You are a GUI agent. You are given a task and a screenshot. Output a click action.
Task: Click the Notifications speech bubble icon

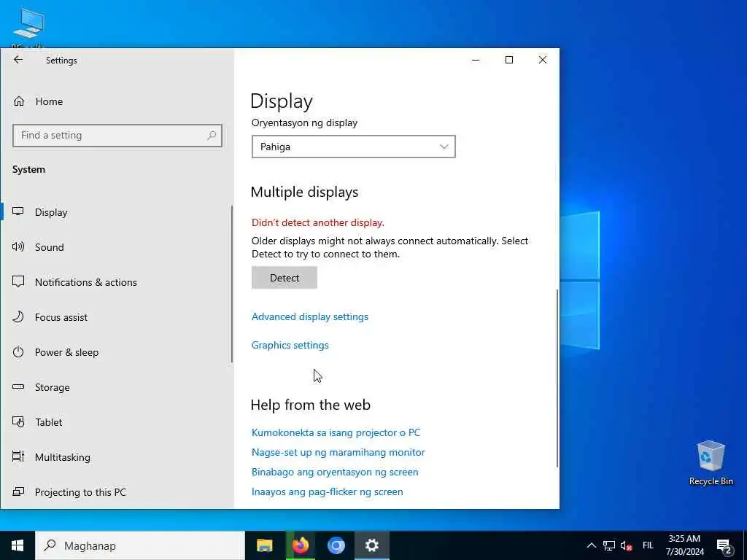pyautogui.click(x=18, y=281)
